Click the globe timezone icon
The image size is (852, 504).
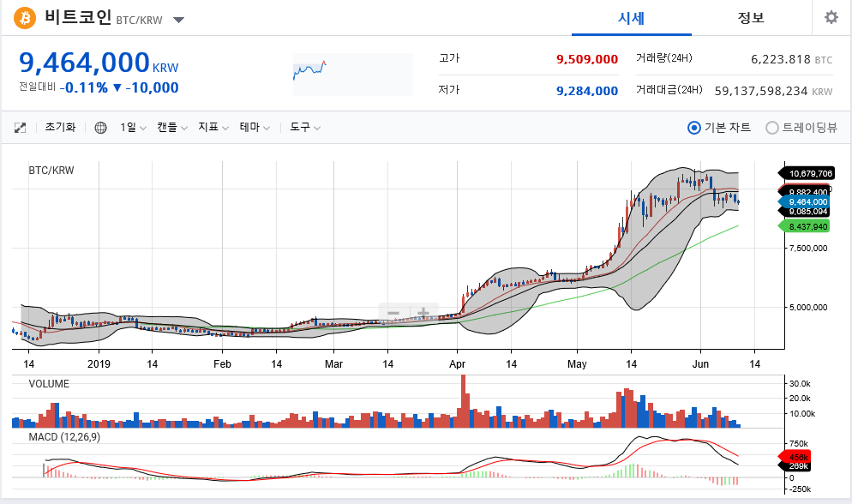(x=100, y=129)
